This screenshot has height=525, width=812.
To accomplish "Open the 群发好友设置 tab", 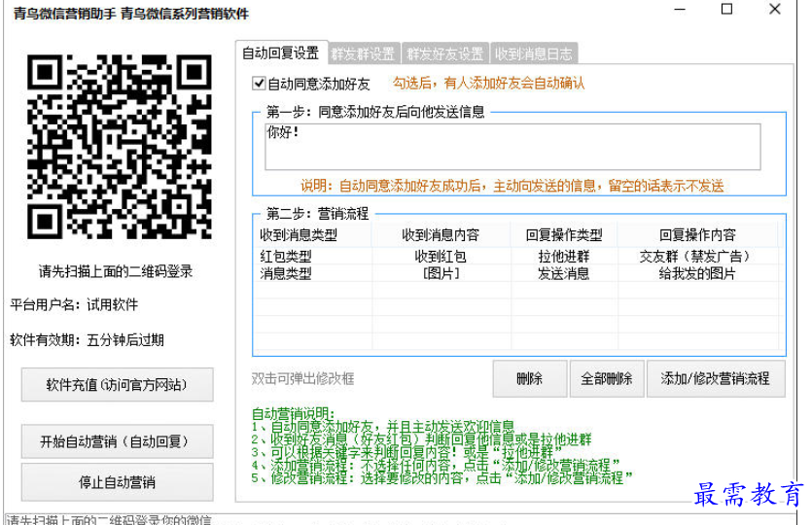I will click(x=444, y=53).
